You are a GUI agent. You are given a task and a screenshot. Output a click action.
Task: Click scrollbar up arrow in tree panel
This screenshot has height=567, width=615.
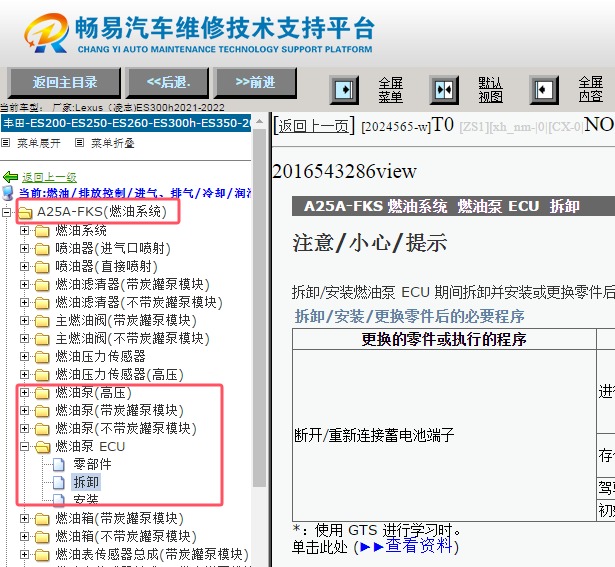click(259, 122)
